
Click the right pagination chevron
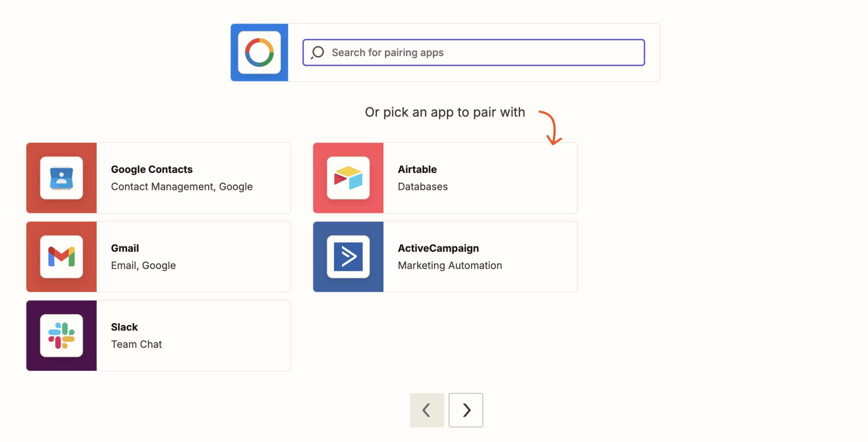click(x=465, y=410)
